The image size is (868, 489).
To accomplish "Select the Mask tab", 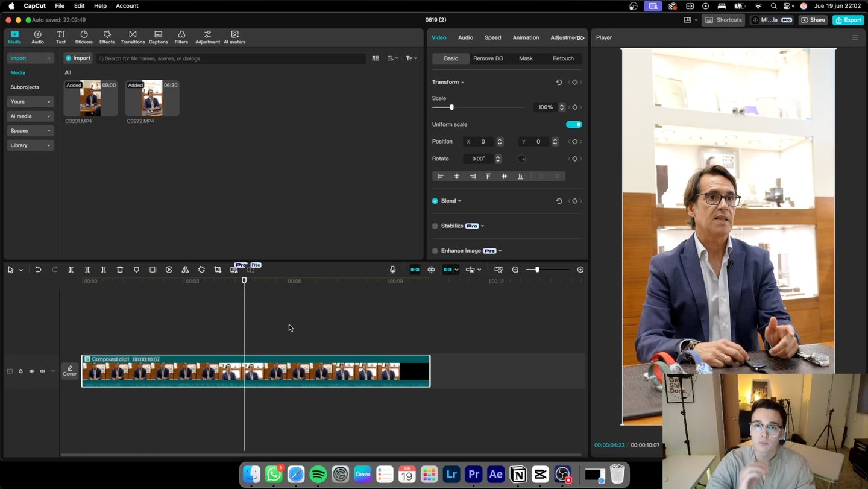I will pos(526,58).
